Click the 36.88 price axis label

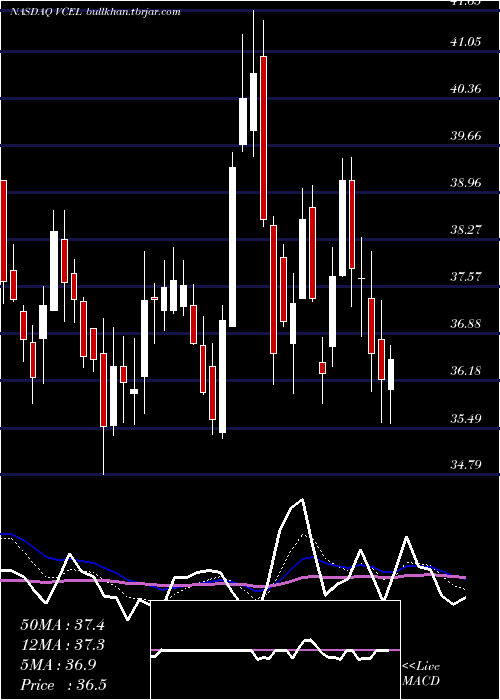(466, 323)
